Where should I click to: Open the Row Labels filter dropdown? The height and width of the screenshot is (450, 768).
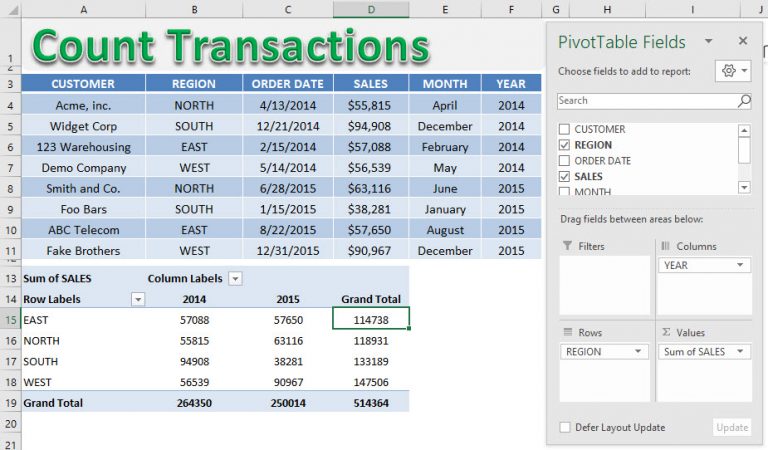138,299
